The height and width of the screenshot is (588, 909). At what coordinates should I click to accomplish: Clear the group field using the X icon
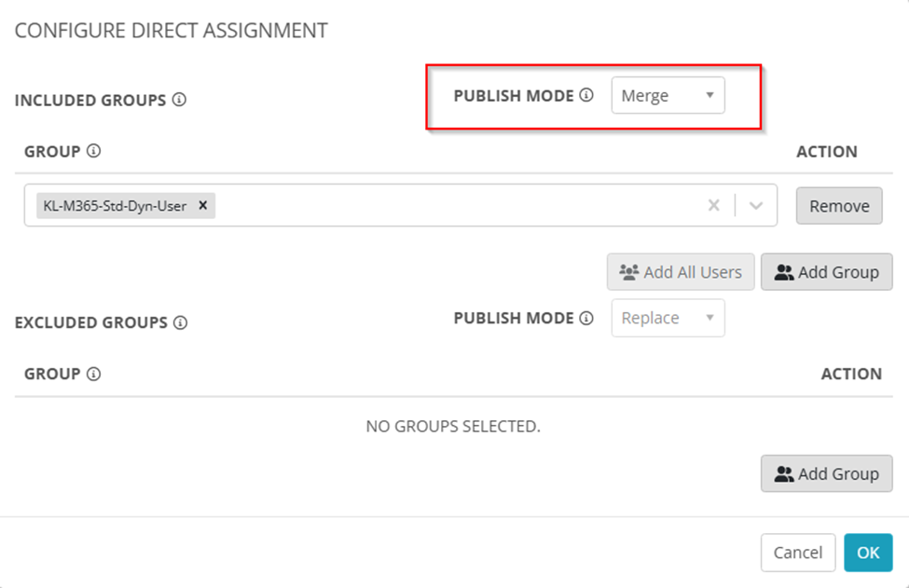(x=713, y=205)
